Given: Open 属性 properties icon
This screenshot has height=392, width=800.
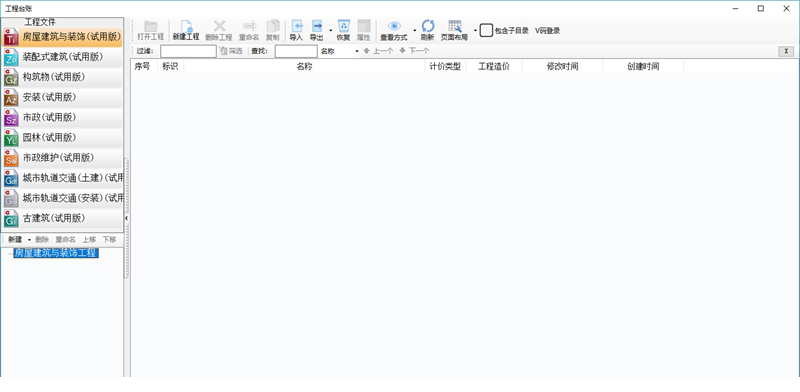Looking at the screenshot, I should pos(363,31).
